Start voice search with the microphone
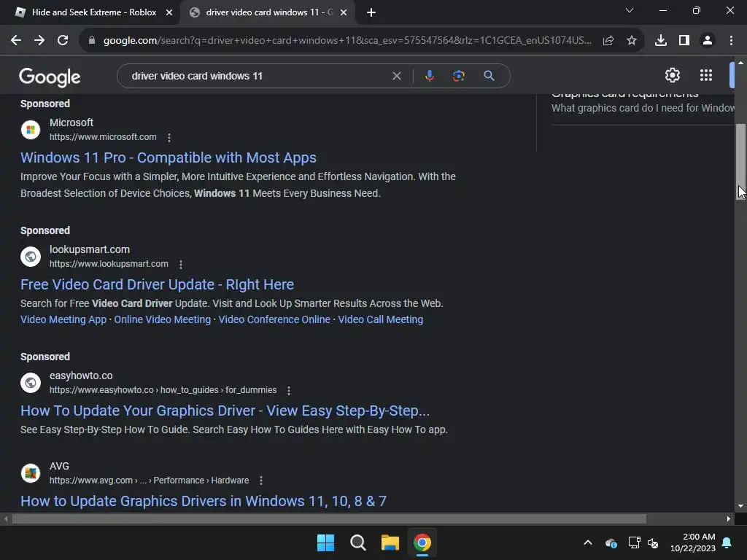This screenshot has height=560, width=747. [429, 76]
